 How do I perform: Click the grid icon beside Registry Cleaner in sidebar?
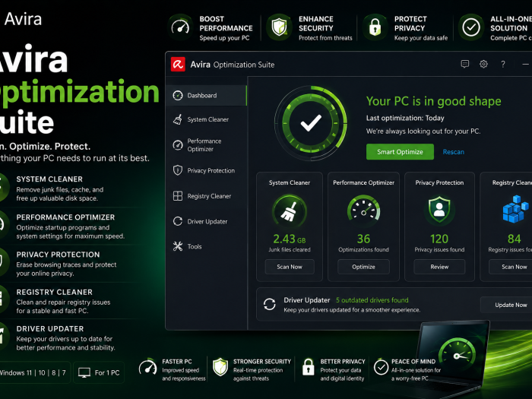[178, 196]
